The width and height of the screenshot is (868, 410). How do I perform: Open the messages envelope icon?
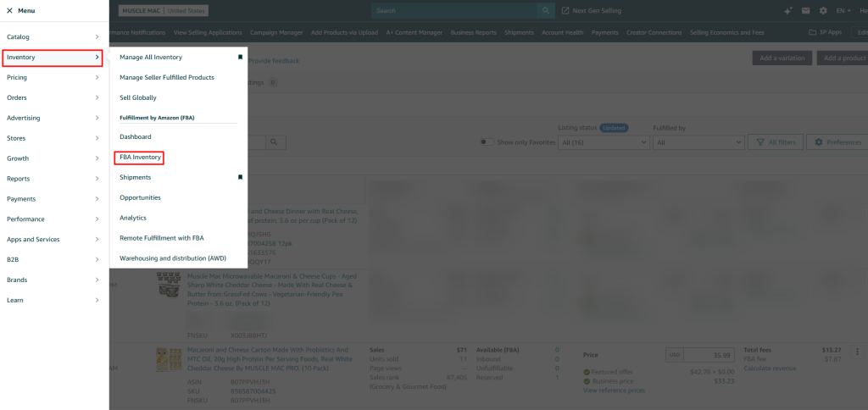click(x=806, y=10)
